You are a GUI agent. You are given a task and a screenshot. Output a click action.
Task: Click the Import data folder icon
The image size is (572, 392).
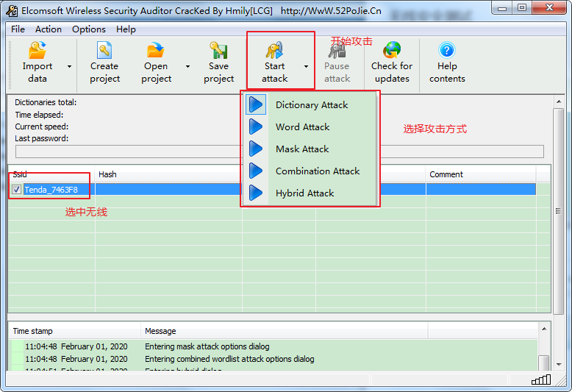pos(37,50)
